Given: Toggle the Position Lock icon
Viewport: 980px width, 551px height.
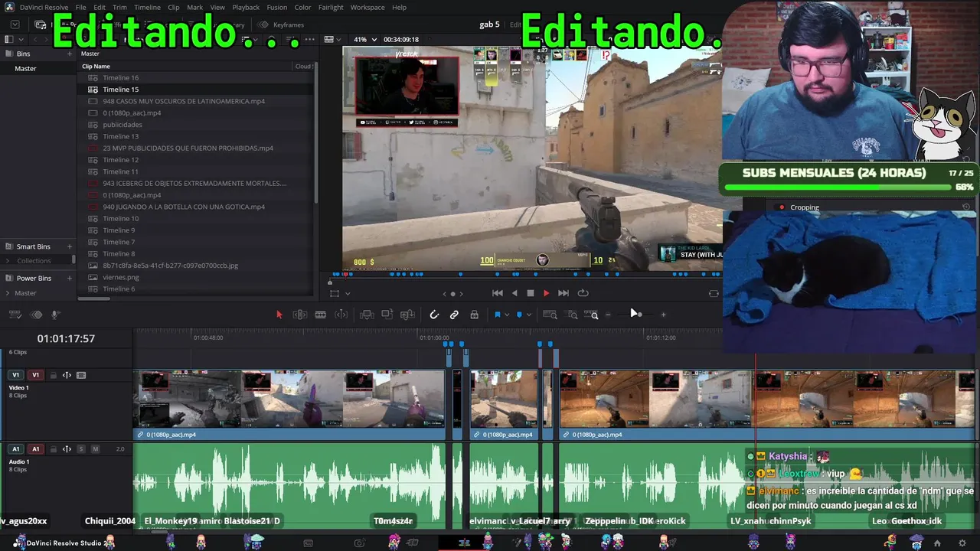Looking at the screenshot, I should [x=474, y=315].
